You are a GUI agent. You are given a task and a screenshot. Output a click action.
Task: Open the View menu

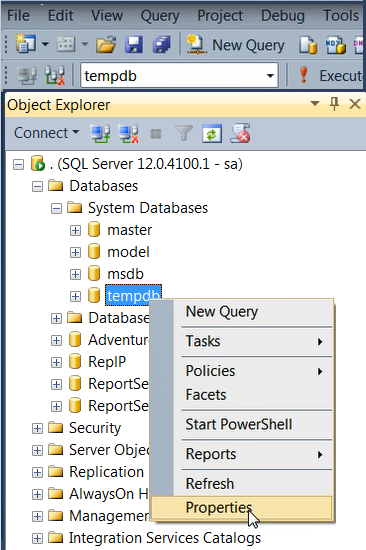(107, 16)
